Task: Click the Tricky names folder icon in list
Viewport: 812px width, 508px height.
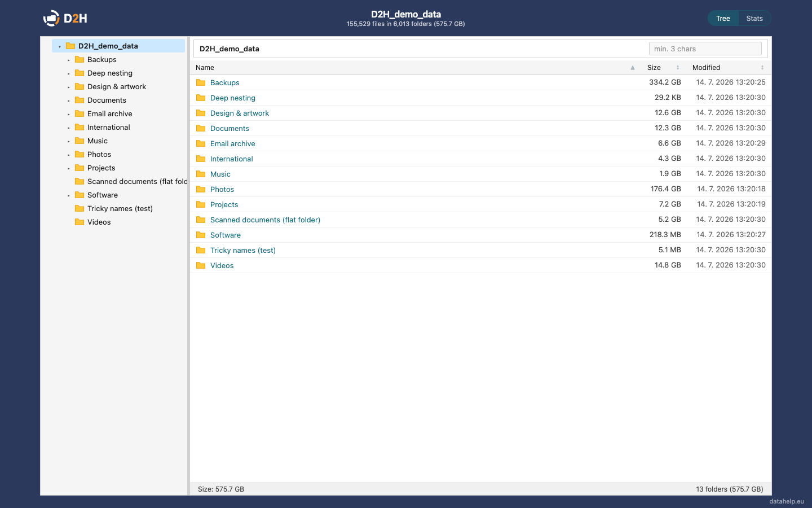Action: (201, 250)
